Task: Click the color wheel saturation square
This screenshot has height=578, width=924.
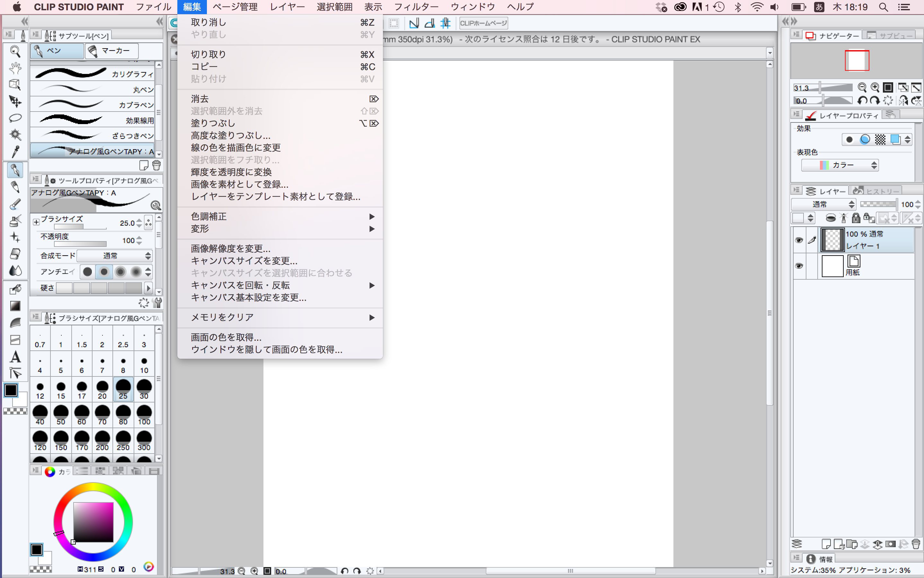Action: point(93,522)
